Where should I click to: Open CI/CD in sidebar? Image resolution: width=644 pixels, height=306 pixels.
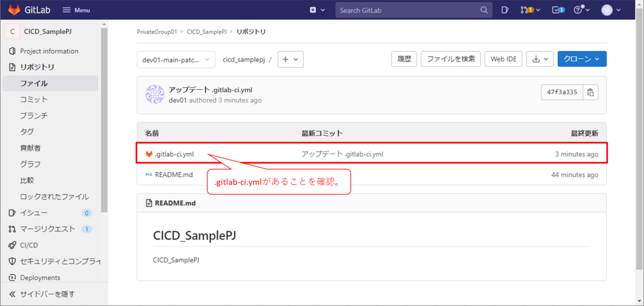[29, 245]
